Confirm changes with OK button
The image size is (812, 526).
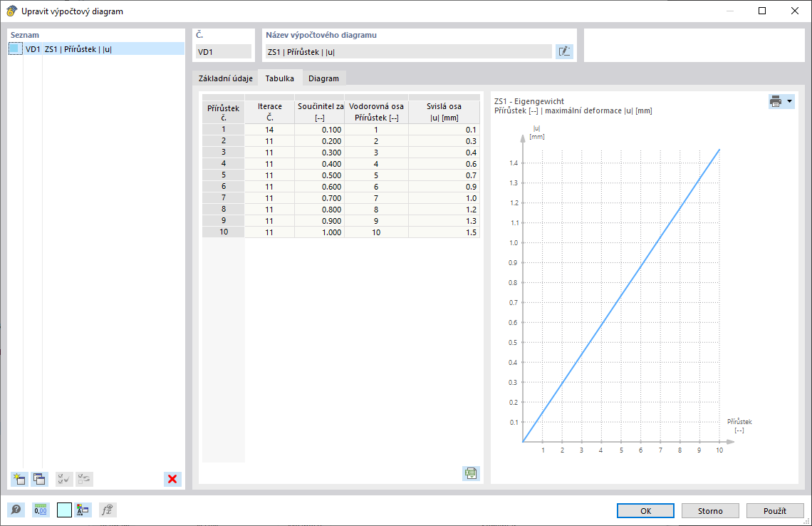(x=645, y=510)
